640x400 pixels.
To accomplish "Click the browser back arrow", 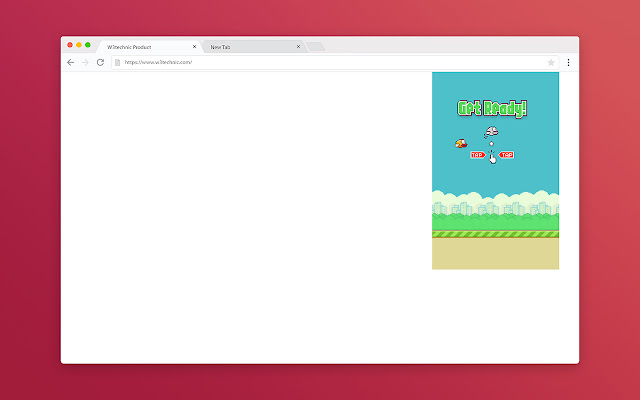I will [70, 62].
